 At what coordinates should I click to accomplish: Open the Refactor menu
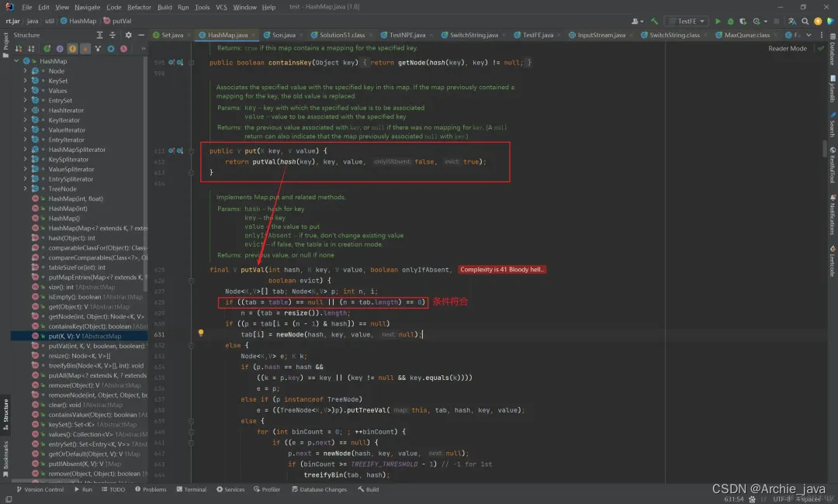pyautogui.click(x=139, y=7)
